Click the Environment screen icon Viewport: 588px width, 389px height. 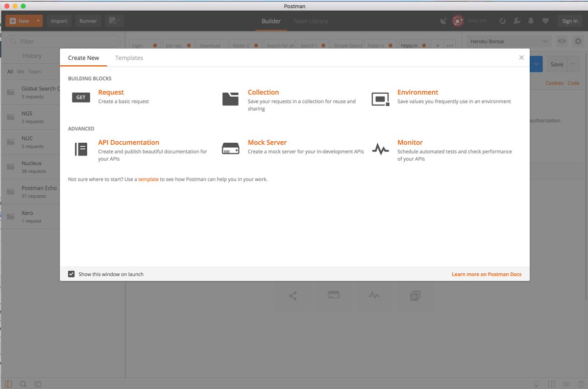click(380, 99)
